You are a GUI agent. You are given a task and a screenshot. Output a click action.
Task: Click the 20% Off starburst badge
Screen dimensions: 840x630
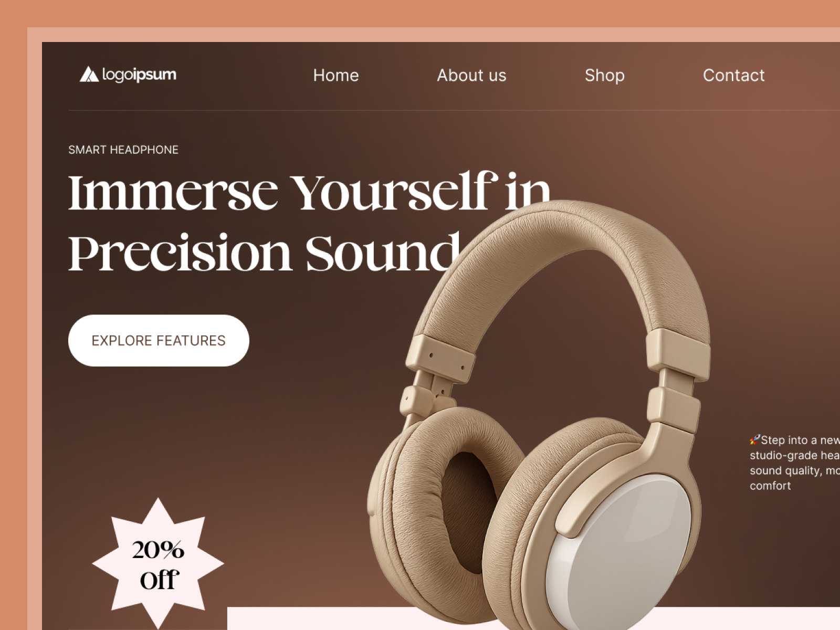pos(158,563)
